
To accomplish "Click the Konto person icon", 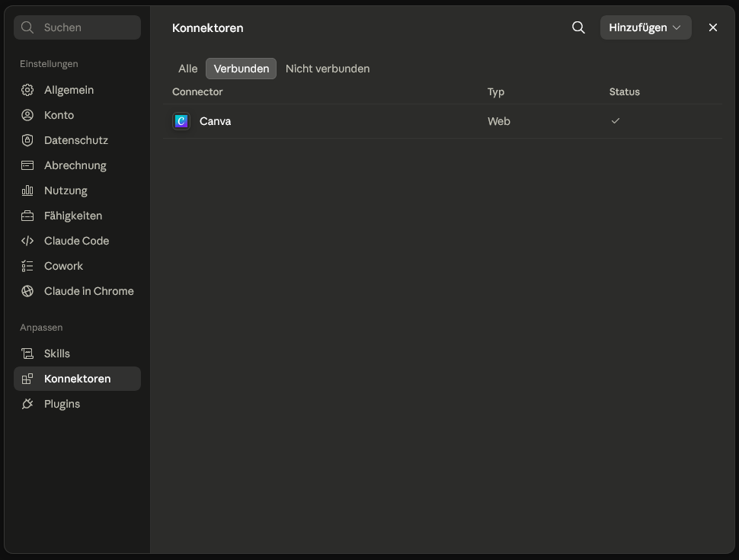I will coord(27,115).
